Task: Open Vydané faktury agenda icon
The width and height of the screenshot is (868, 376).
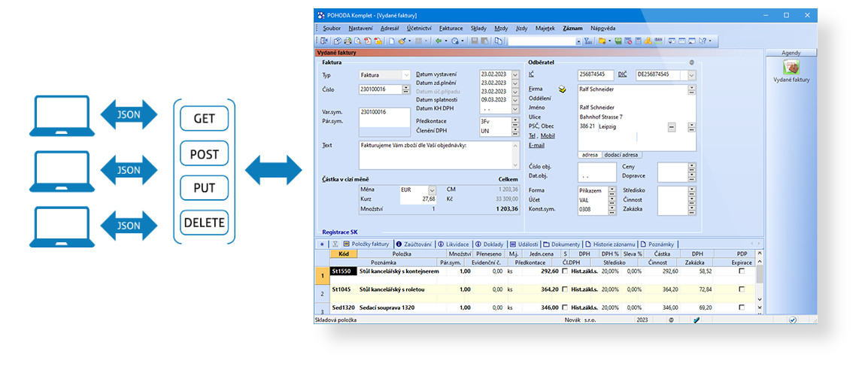Action: pos(791,68)
